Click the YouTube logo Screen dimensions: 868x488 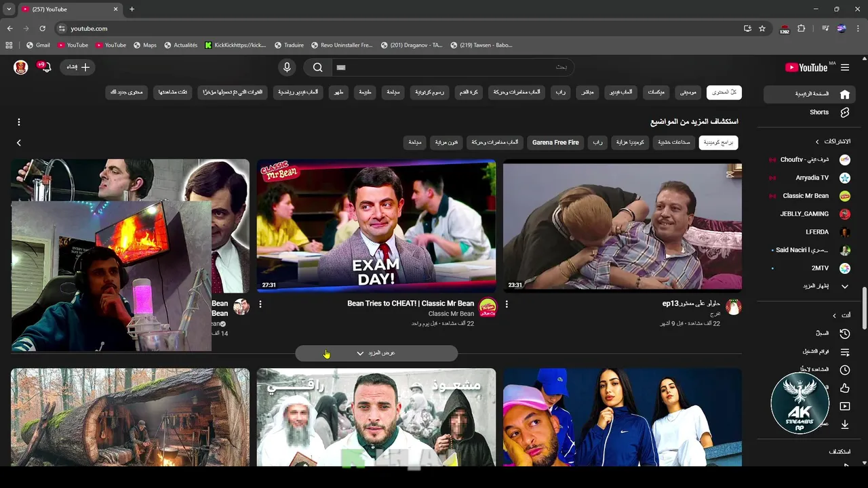click(x=806, y=67)
